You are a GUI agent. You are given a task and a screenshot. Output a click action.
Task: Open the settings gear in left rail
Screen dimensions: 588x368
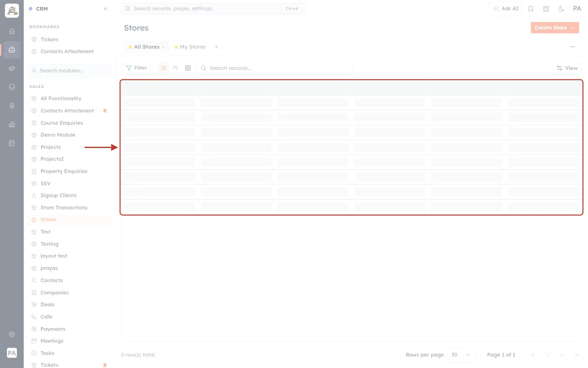point(12,334)
